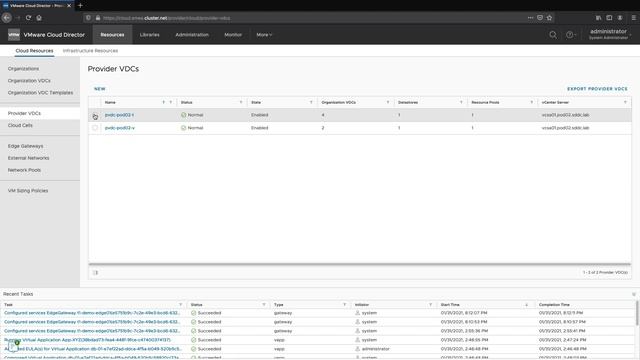Open the Administration menu
The image size is (640, 360).
(x=192, y=35)
